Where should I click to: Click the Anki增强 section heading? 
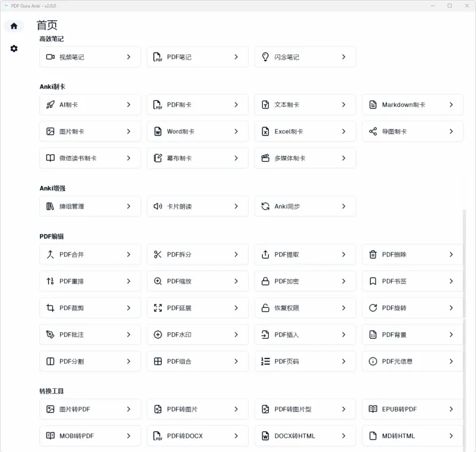(x=52, y=188)
